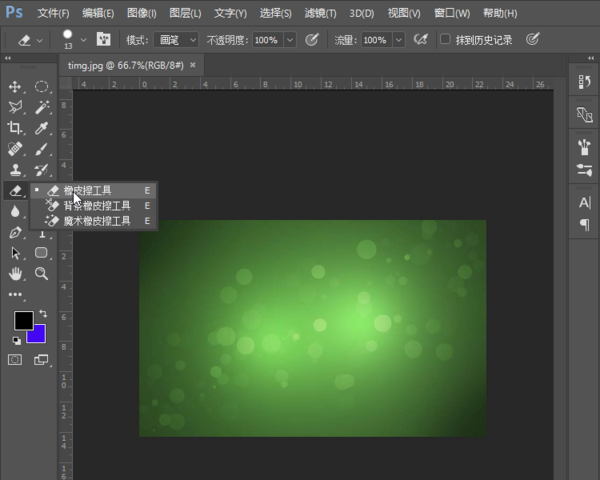This screenshot has width=600, height=480.
Task: Select the Pen tool
Action: [x=15, y=232]
